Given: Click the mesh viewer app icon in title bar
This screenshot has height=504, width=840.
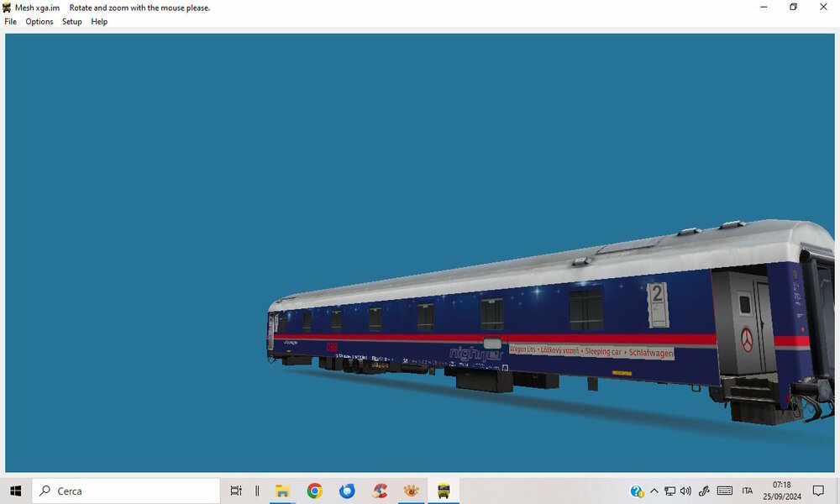Looking at the screenshot, I should pos(7,8).
